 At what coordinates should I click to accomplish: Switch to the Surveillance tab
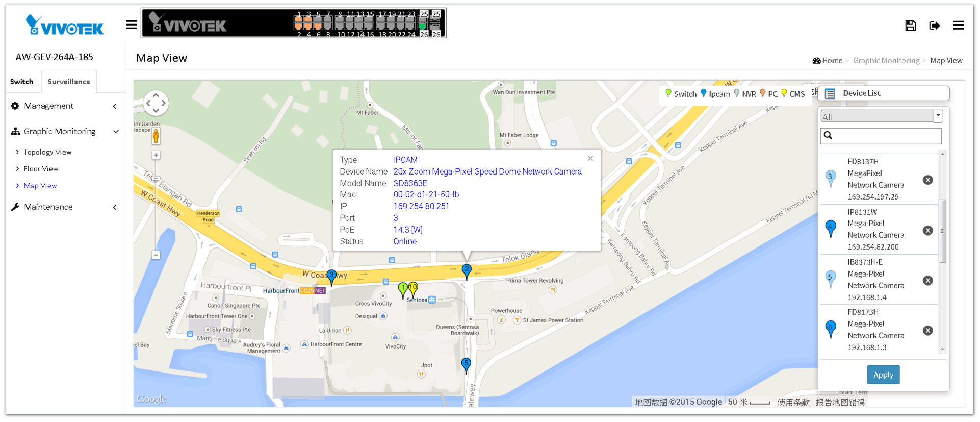[x=69, y=82]
